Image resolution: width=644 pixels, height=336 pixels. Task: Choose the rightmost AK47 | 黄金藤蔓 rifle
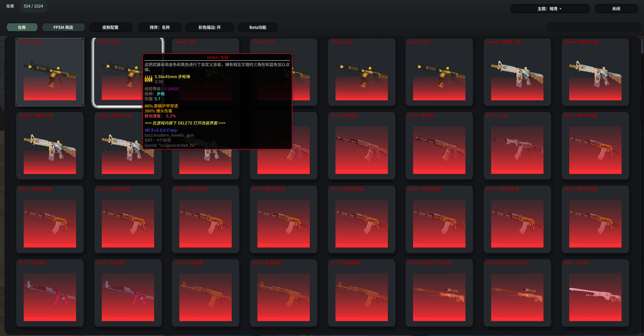(361, 293)
